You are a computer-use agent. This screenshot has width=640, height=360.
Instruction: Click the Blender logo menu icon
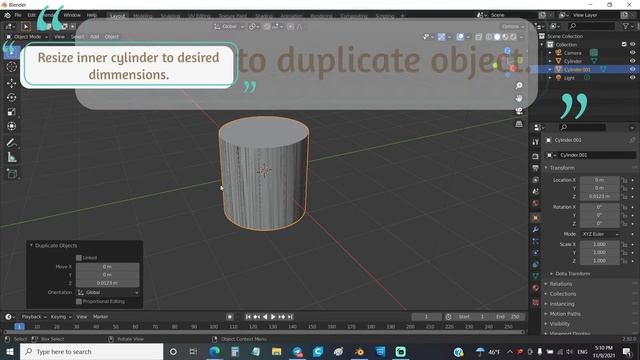pyautogui.click(x=7, y=15)
